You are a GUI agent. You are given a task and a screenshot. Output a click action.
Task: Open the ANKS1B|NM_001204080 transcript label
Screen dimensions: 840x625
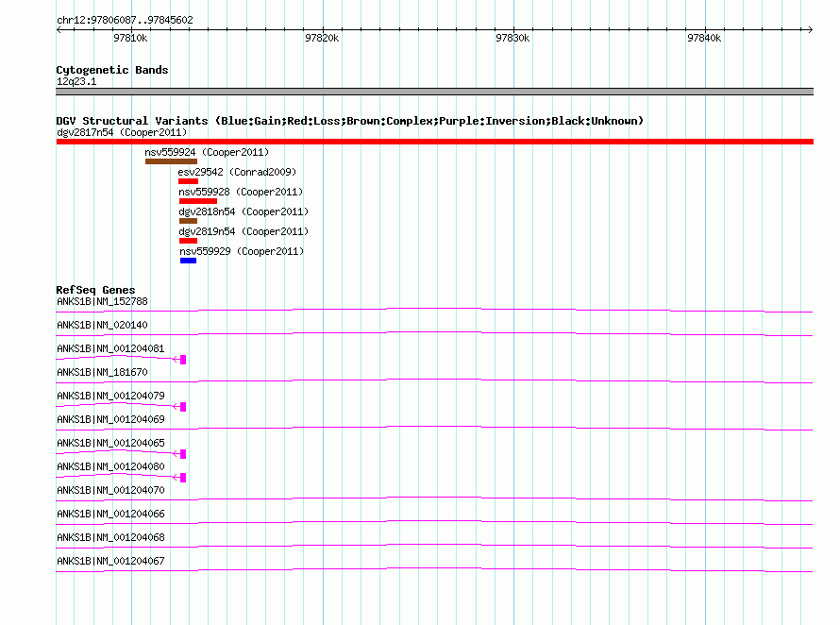110,467
